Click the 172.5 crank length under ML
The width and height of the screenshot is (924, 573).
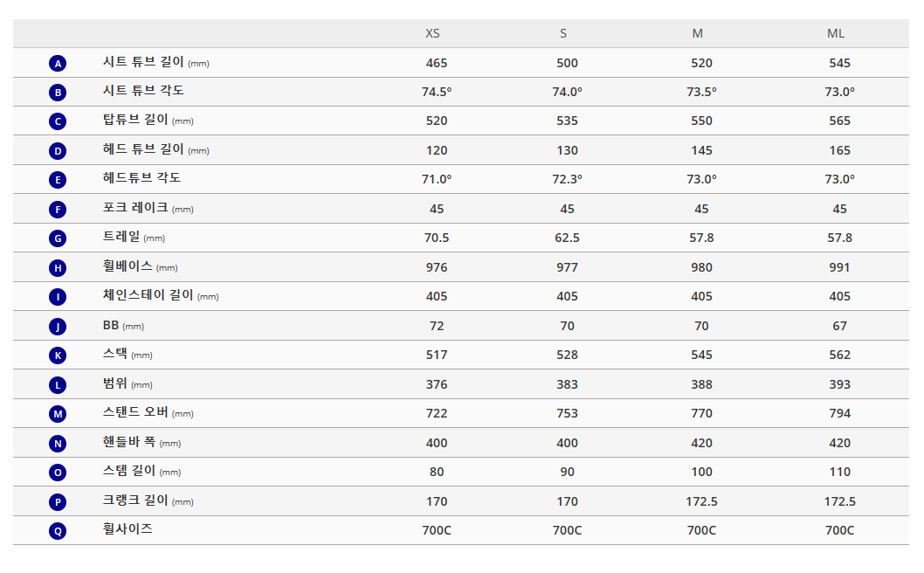tap(840, 501)
